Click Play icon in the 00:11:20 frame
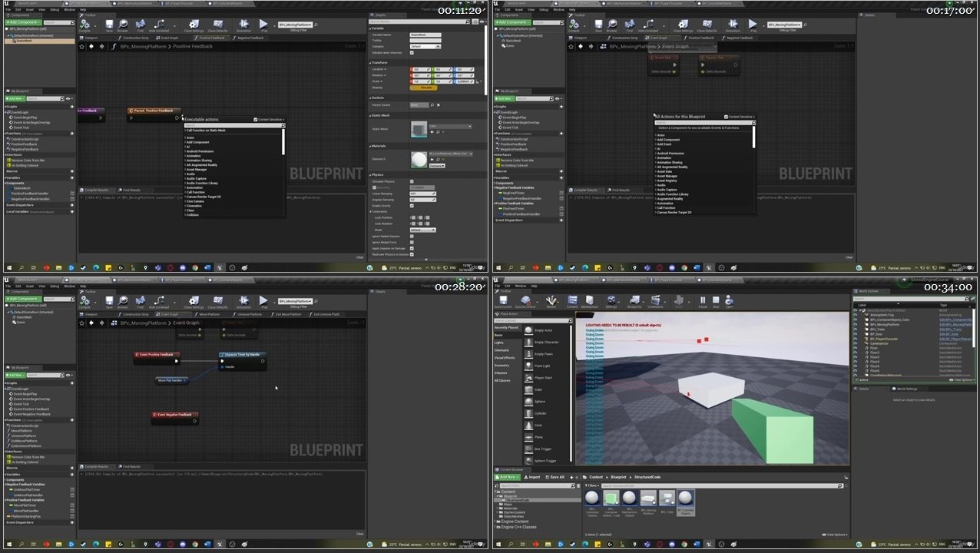 point(263,25)
